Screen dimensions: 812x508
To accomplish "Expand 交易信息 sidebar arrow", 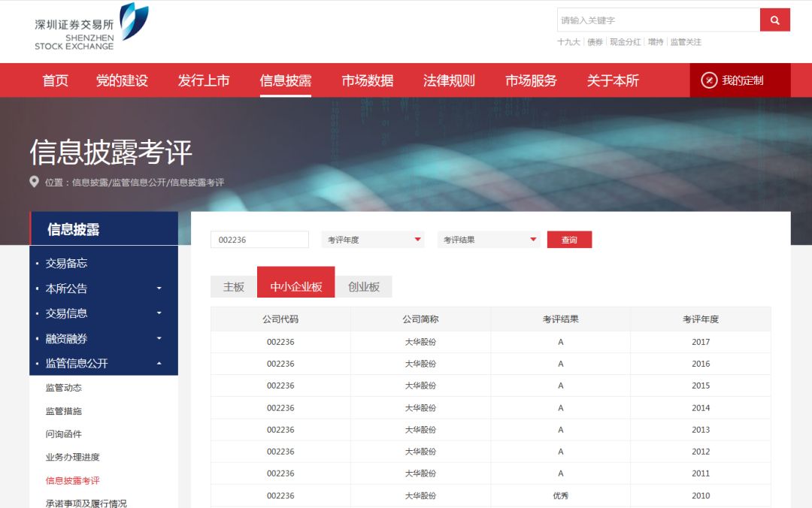I will (159, 313).
